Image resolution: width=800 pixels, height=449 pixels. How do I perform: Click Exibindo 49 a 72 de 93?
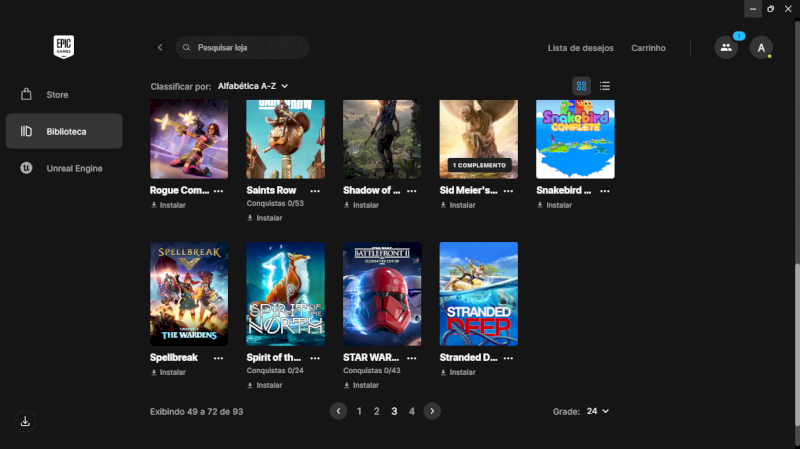pos(196,412)
